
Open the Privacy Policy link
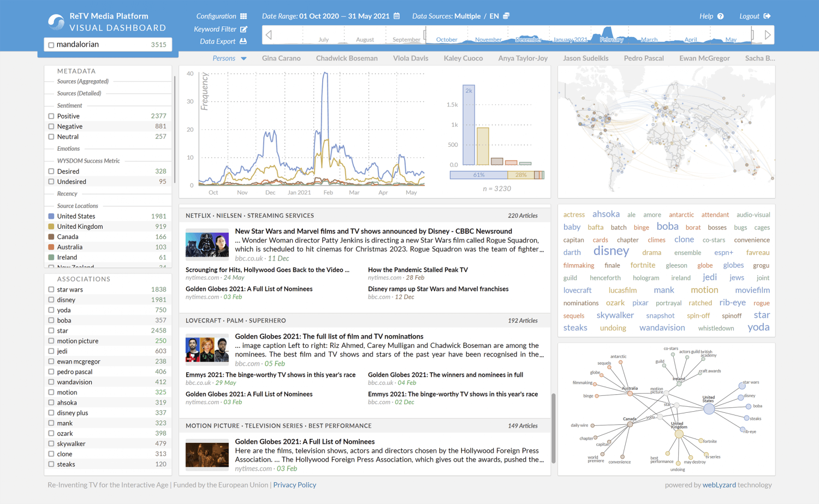pyautogui.click(x=294, y=485)
